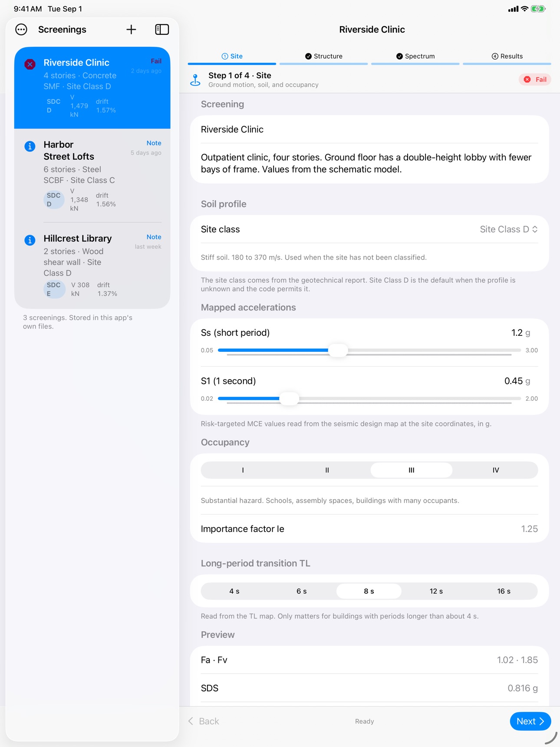Click the SDC D badge on Harbor Street Lofts

(x=54, y=200)
